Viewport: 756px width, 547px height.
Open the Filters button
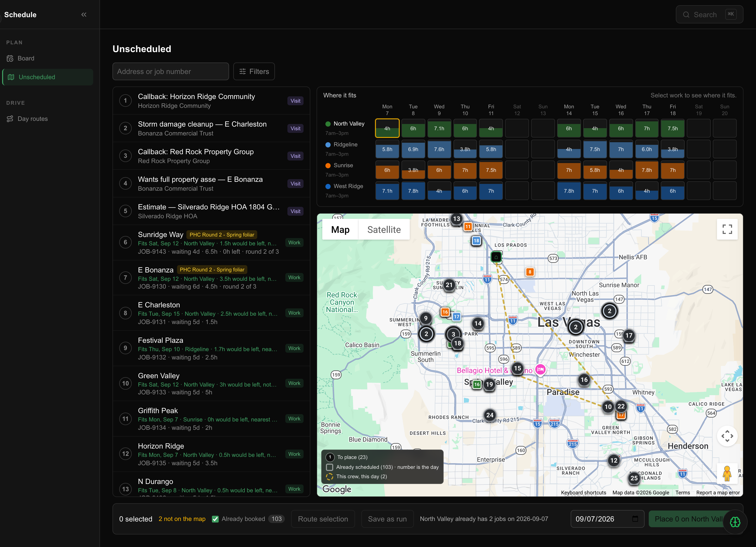coord(254,71)
